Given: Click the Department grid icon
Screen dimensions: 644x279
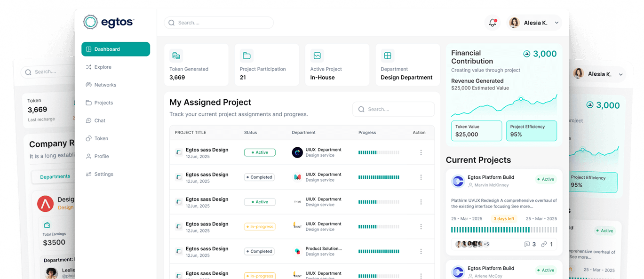Looking at the screenshot, I should (x=388, y=56).
